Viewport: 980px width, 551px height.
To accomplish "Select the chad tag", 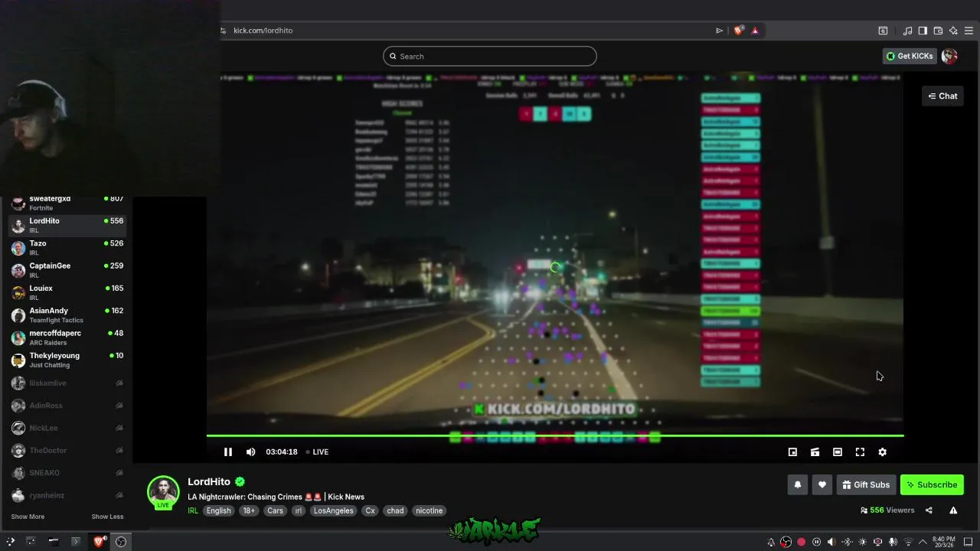I will point(395,510).
